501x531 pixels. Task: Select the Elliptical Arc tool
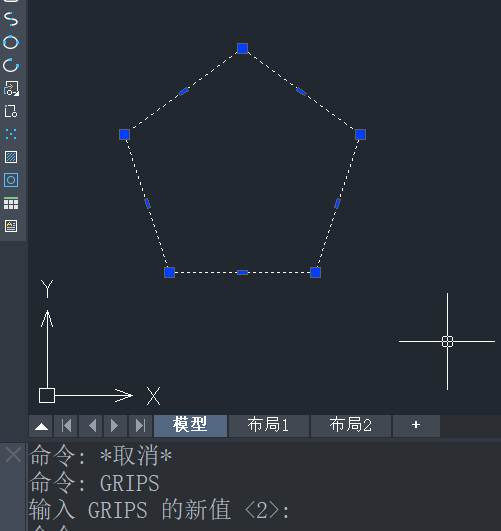(x=11, y=65)
